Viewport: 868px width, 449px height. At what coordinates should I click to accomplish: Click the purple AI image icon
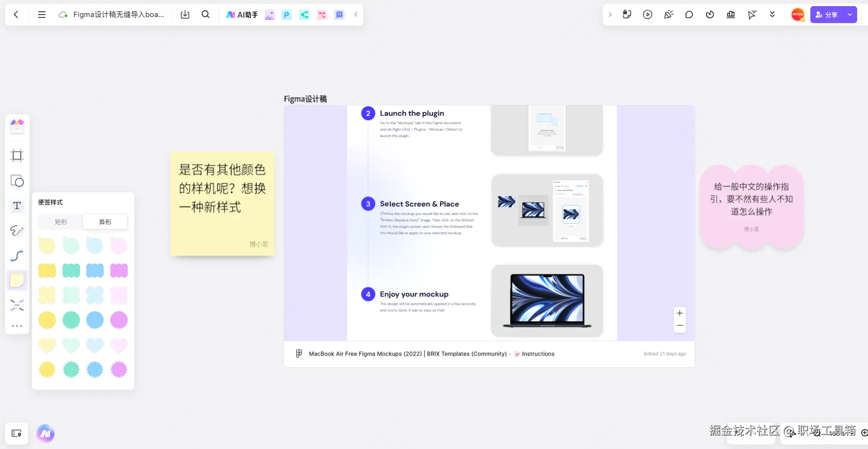pos(270,15)
